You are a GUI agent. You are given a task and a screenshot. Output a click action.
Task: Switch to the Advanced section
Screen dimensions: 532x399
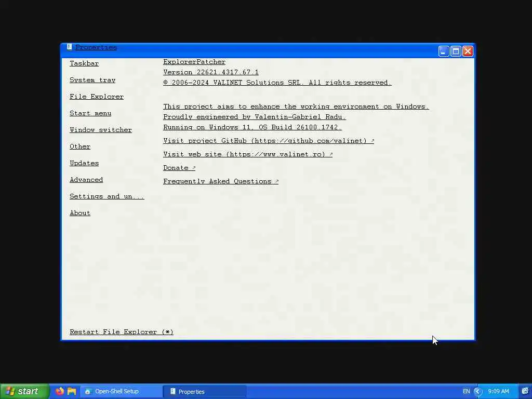tap(86, 180)
